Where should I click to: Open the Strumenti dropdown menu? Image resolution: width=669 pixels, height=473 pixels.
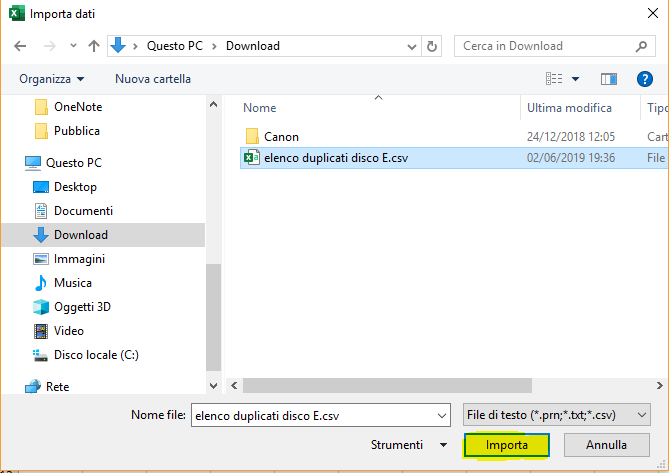click(410, 444)
